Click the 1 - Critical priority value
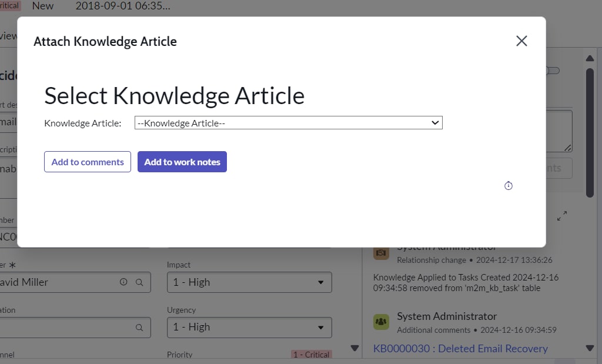 coord(312,355)
